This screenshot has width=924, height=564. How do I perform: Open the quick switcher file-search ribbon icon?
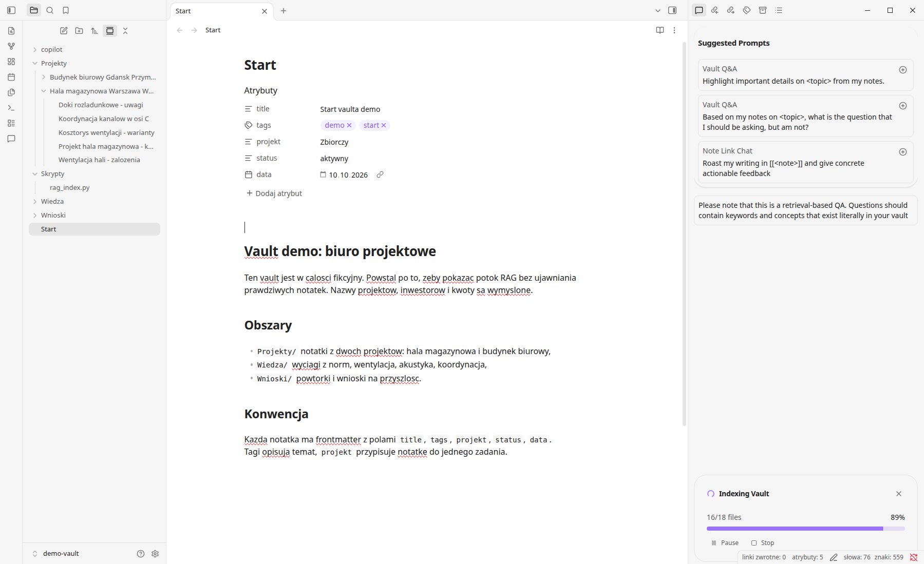(11, 31)
